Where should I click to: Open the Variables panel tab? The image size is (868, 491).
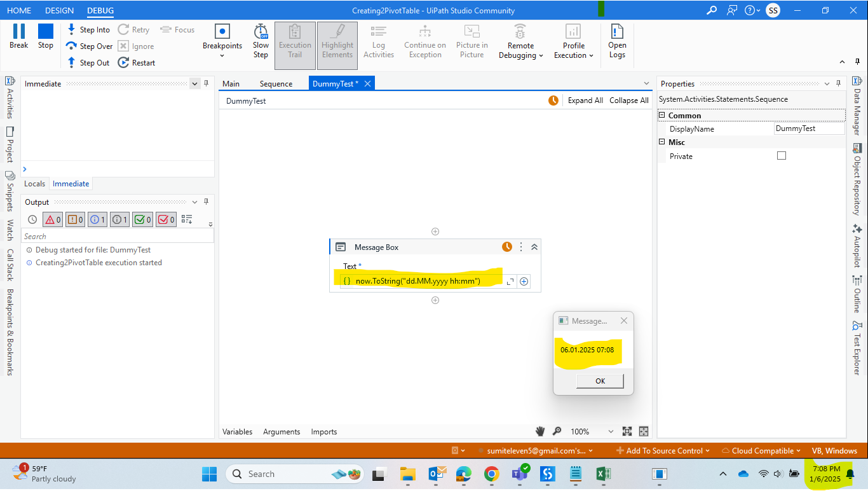pyautogui.click(x=238, y=431)
